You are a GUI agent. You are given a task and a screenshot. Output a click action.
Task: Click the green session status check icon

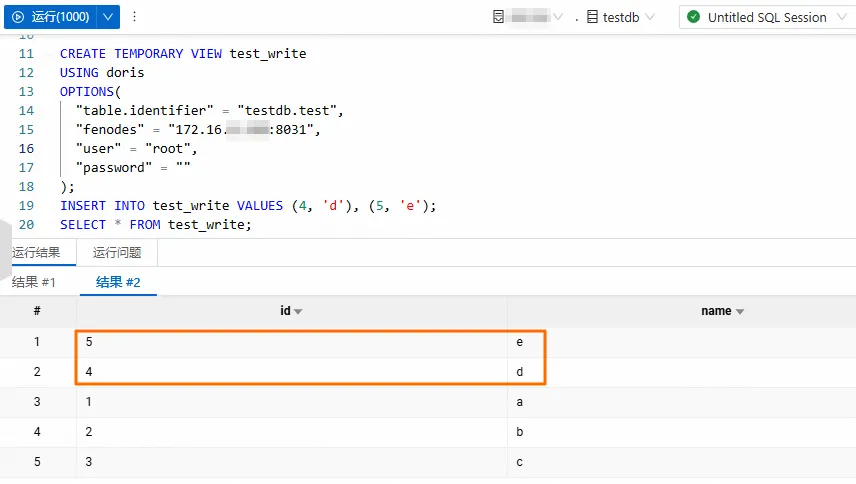pyautogui.click(x=694, y=17)
